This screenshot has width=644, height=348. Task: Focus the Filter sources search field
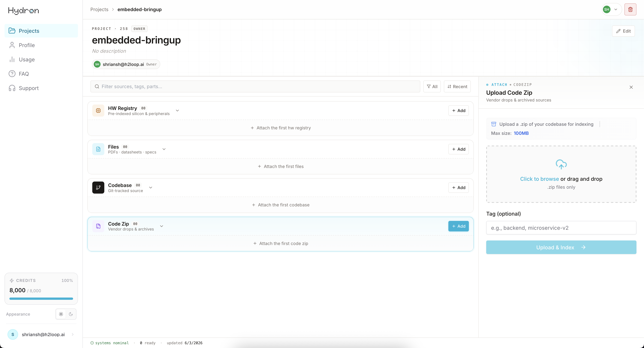point(255,86)
